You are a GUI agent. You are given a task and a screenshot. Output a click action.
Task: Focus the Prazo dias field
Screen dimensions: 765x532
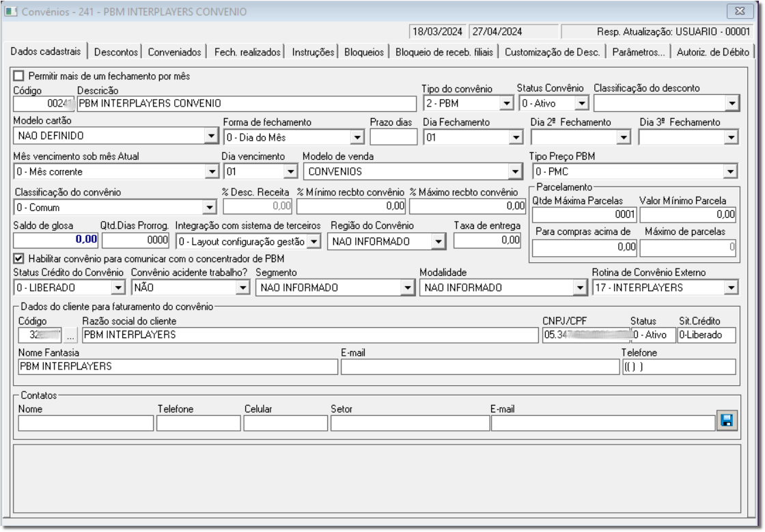393,137
